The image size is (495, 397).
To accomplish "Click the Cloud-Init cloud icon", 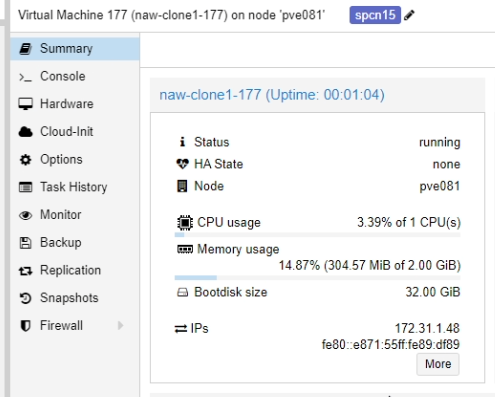I will pyautogui.click(x=25, y=132).
